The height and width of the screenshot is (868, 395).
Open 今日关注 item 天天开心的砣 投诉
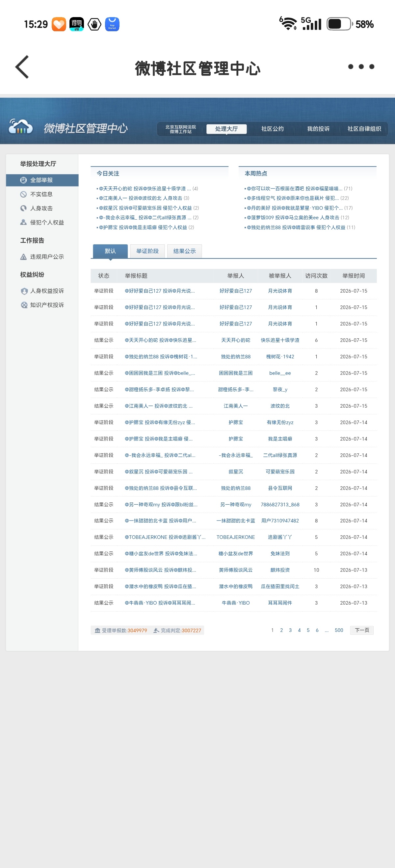pos(145,189)
